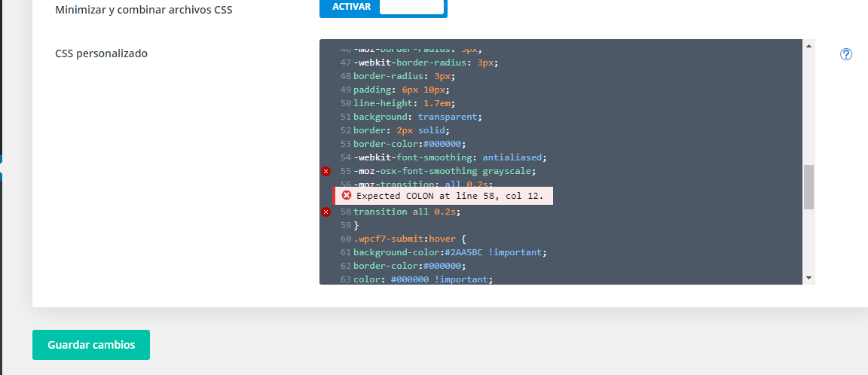Open help icon beside CSS personalizado editor

tap(846, 54)
